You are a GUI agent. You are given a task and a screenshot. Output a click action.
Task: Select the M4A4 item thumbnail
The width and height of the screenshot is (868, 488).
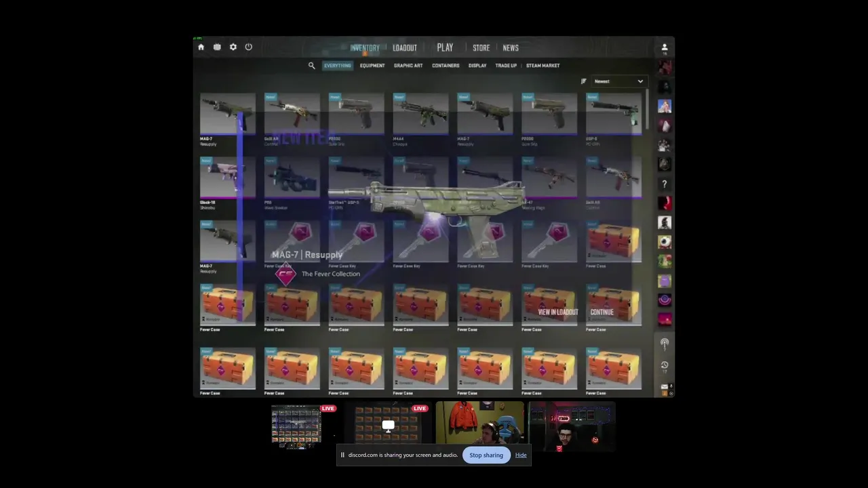click(x=420, y=114)
